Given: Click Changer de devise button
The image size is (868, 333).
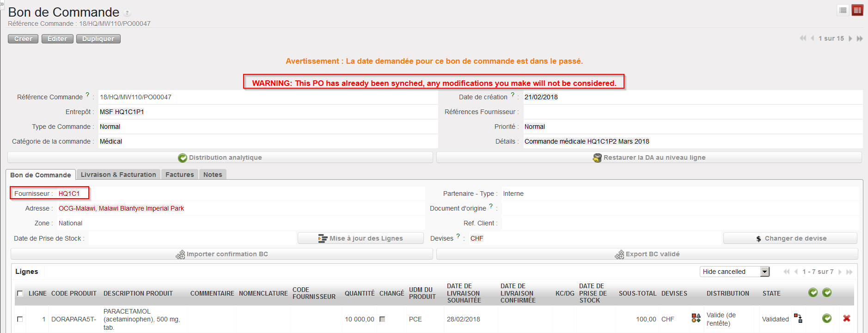Looking at the screenshot, I should coord(790,238).
